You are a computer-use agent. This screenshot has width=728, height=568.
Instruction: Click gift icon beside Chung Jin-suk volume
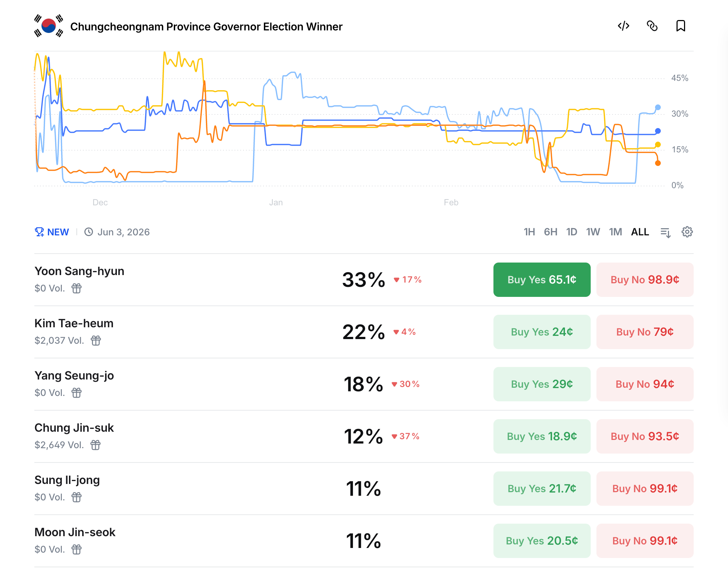tap(95, 445)
